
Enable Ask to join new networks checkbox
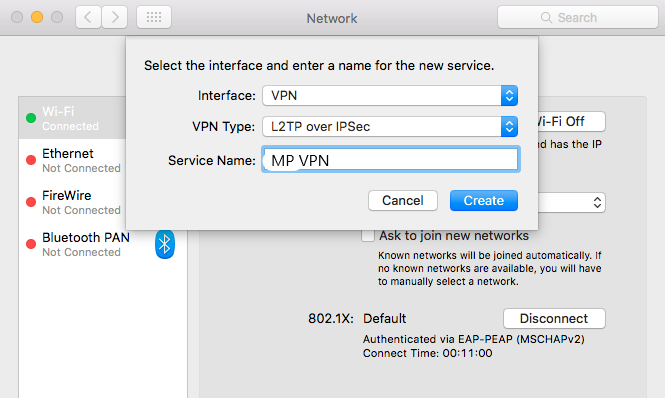[368, 235]
